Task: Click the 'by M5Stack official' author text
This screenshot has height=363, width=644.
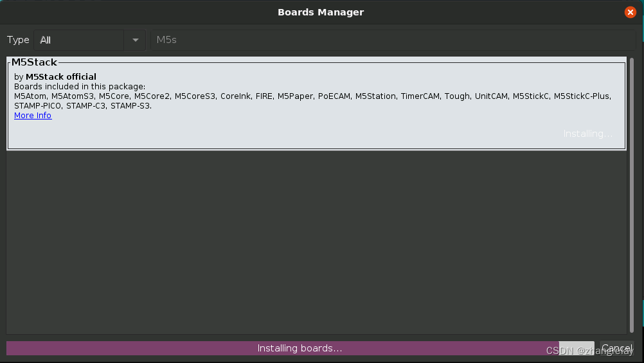Action: pos(55,77)
